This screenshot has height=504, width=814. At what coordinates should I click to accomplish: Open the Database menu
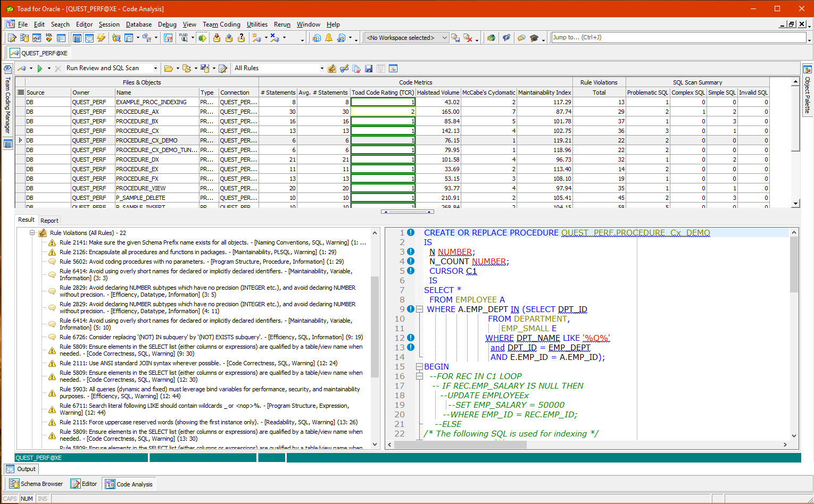click(x=139, y=24)
